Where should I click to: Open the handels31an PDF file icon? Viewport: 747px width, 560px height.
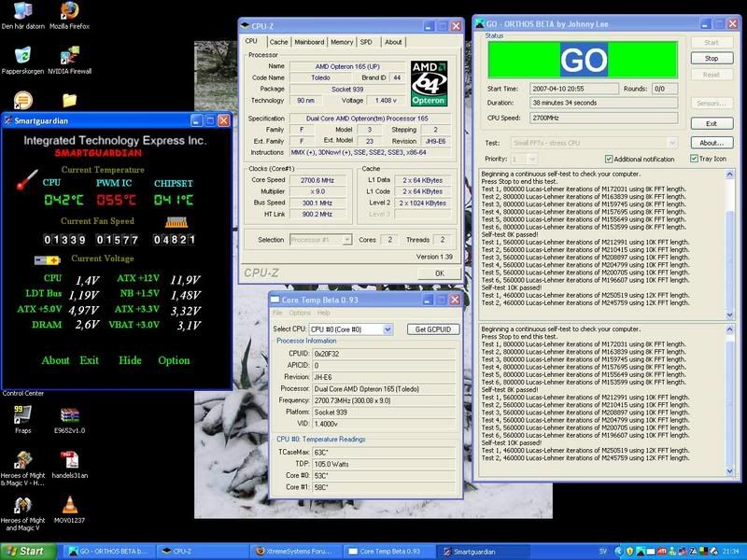click(x=69, y=465)
